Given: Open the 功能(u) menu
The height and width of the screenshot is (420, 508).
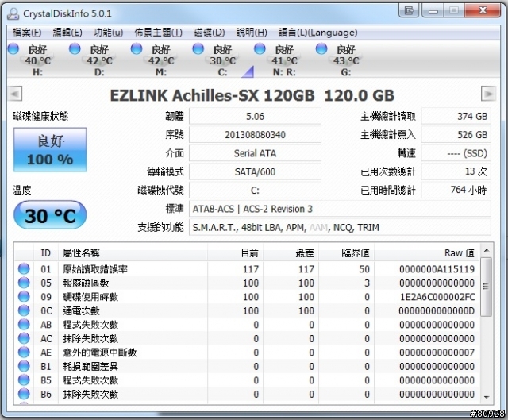Looking at the screenshot, I should 108,33.
